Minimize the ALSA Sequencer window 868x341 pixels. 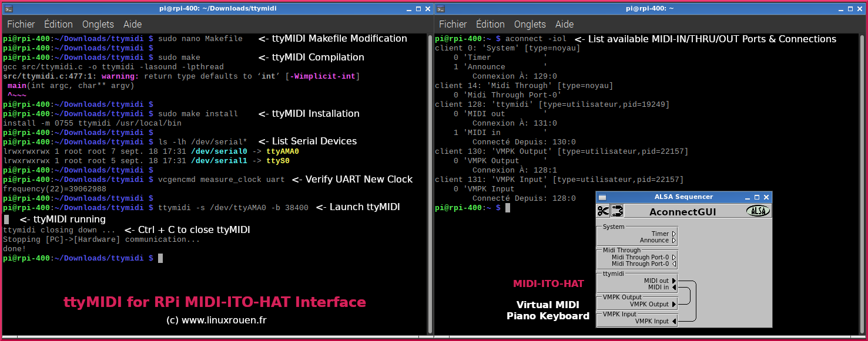coord(748,197)
